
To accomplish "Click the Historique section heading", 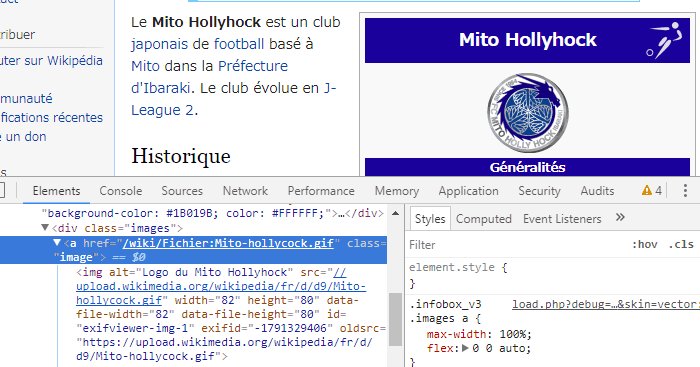I will [x=181, y=156].
